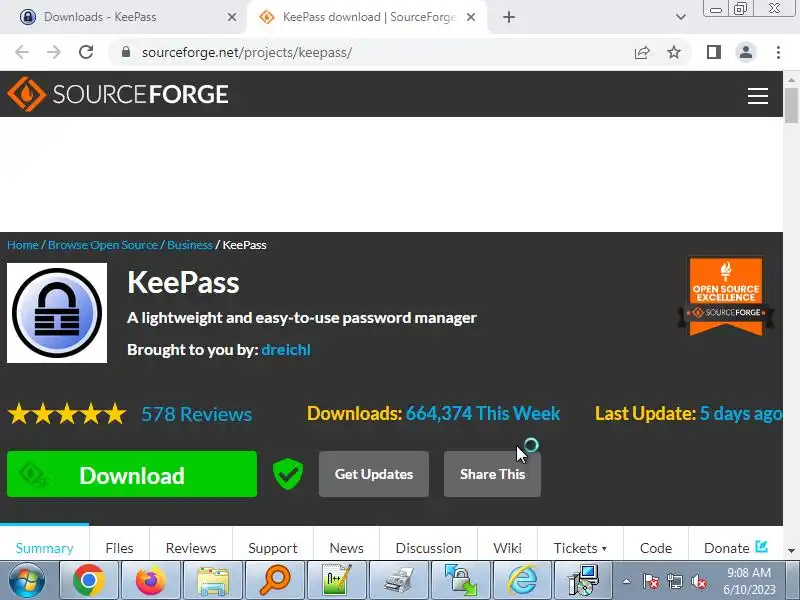The image size is (800, 600).
Task: Open the dreichl author link
Action: 286,350
